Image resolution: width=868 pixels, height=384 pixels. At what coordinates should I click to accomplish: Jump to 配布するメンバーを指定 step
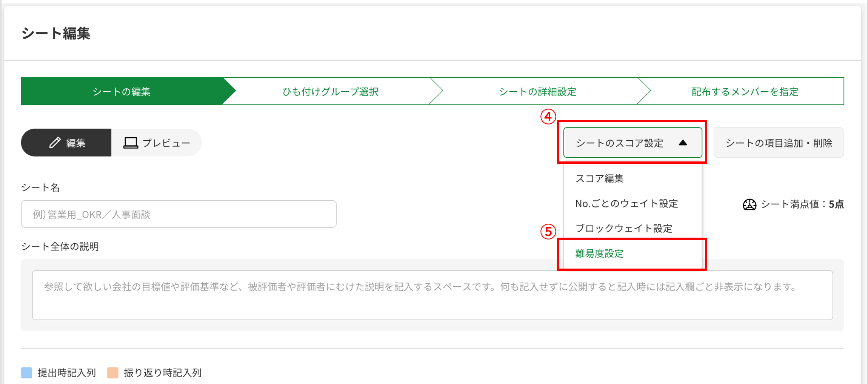coord(745,91)
